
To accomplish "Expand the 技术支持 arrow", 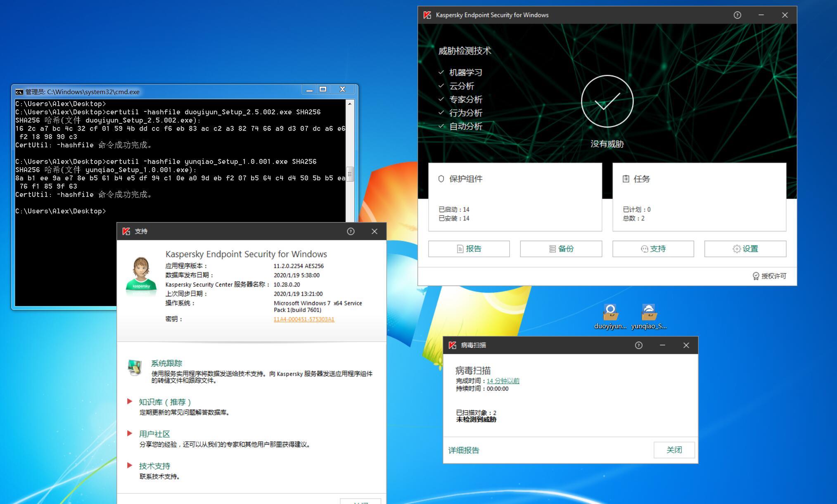I will coord(130,465).
